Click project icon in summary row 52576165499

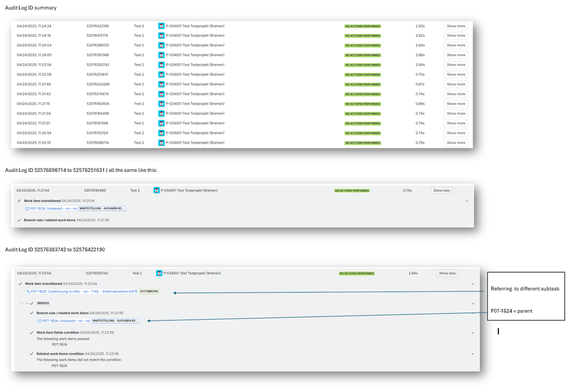pos(161,113)
